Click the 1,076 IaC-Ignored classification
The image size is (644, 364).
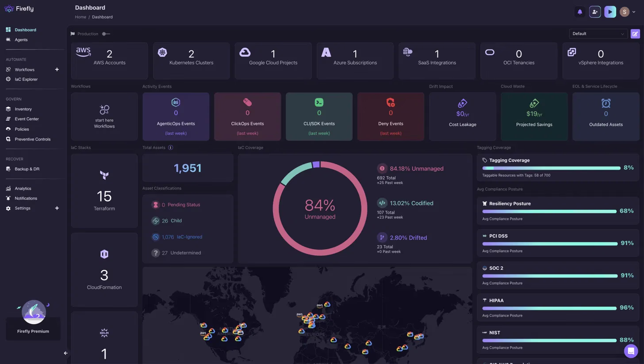pos(176,237)
